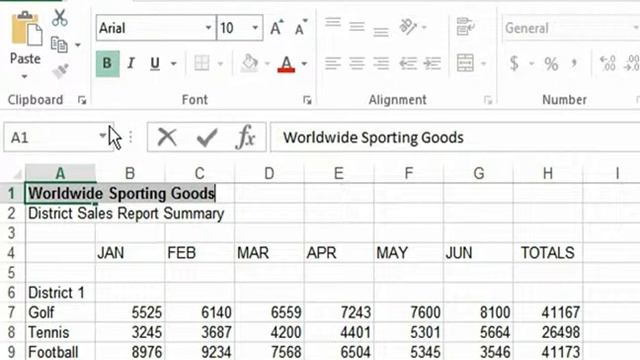640x360 pixels.
Task: Increase font size with large A icon
Action: 277,28
